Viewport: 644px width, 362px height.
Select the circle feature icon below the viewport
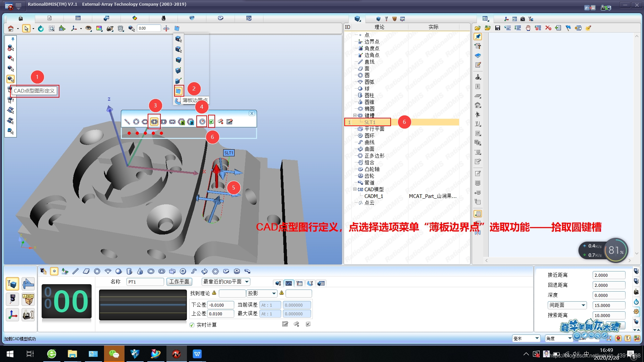click(x=97, y=271)
